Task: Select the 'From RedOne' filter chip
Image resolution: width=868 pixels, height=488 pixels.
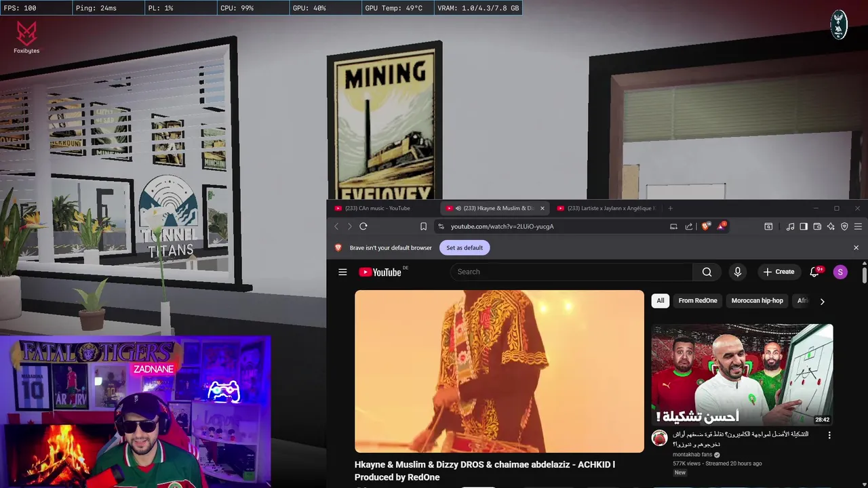Action: (697, 300)
